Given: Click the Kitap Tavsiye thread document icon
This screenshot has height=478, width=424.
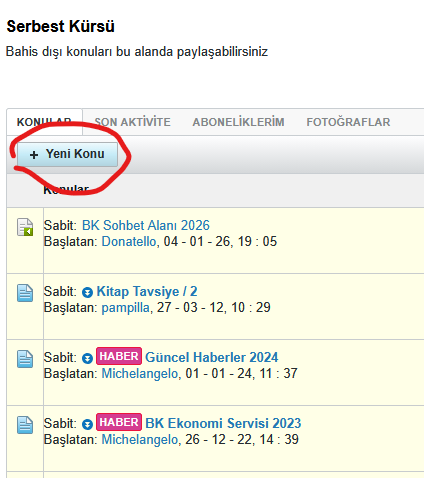Looking at the screenshot, I should (25, 293).
